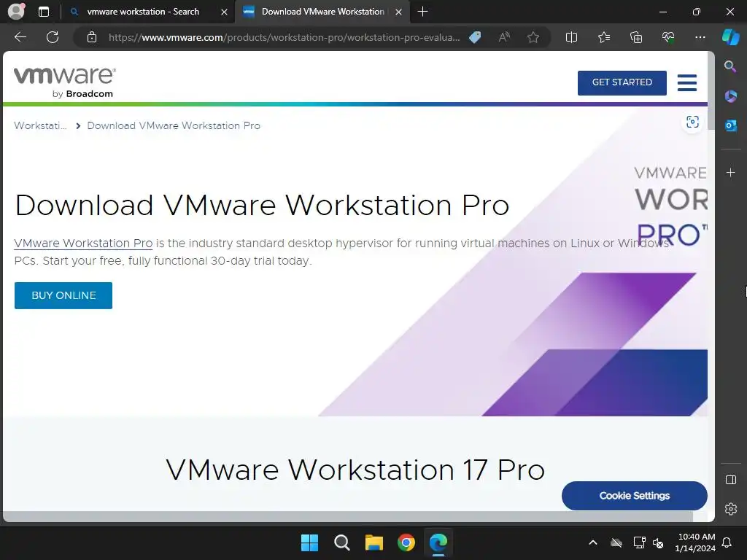Open the notifications bell
The image size is (747, 560).
tap(727, 542)
